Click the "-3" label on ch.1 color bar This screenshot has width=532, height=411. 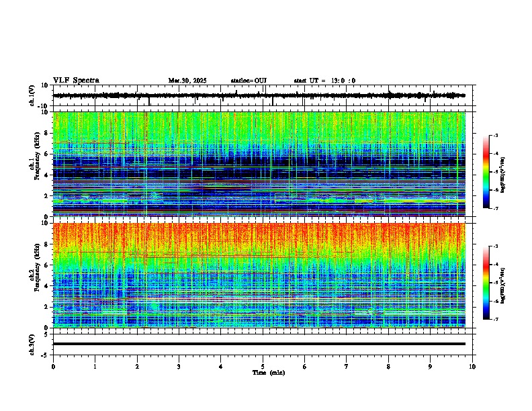495,135
